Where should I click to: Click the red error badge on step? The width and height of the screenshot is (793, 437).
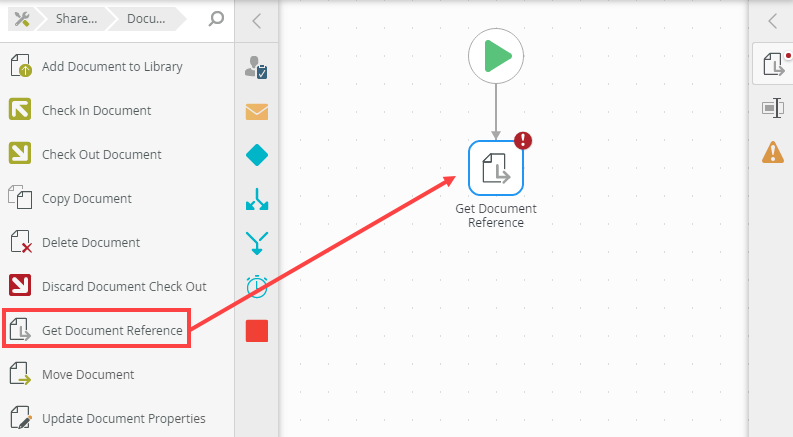523,140
